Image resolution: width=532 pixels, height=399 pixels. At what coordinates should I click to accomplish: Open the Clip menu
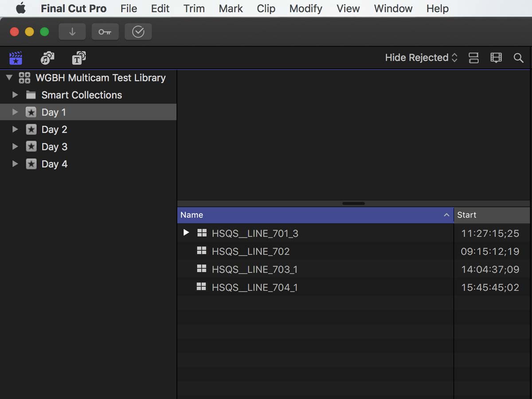[266, 8]
